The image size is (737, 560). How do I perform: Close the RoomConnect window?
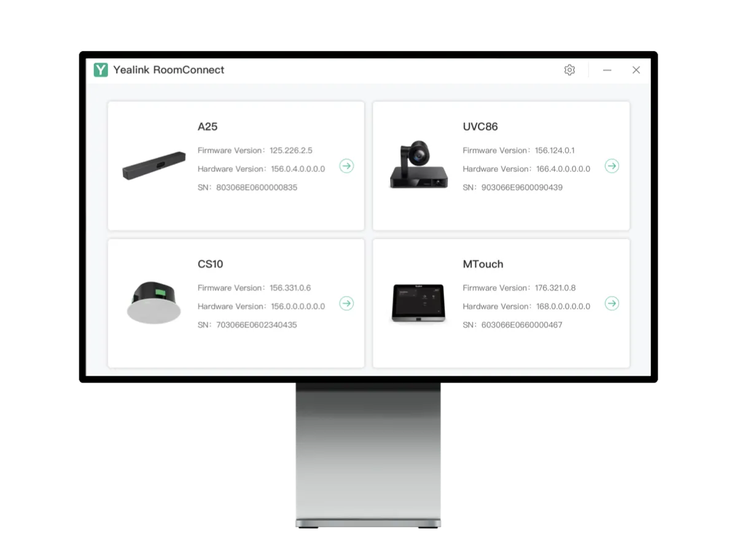636,70
